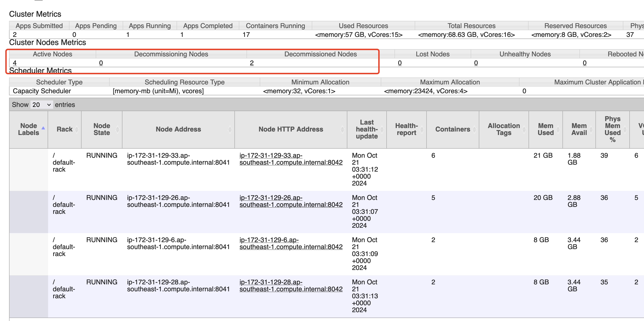This screenshot has height=321, width=644.
Task: Sort by Node HTTP Address column
Action: pos(342,129)
